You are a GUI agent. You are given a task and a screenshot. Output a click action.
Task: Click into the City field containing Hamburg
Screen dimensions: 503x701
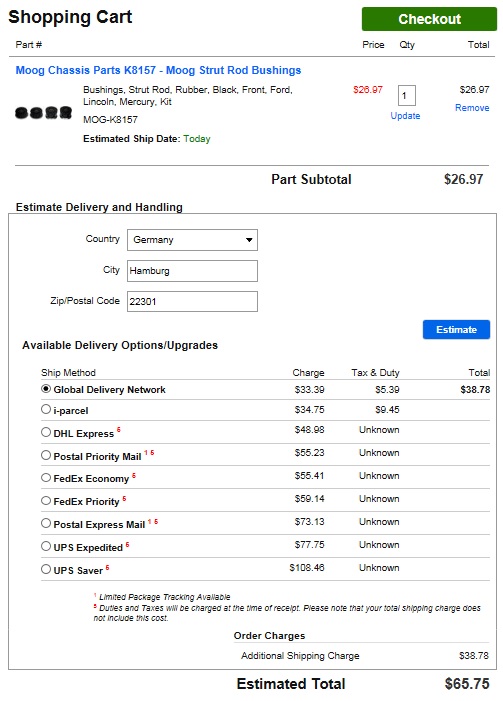192,271
